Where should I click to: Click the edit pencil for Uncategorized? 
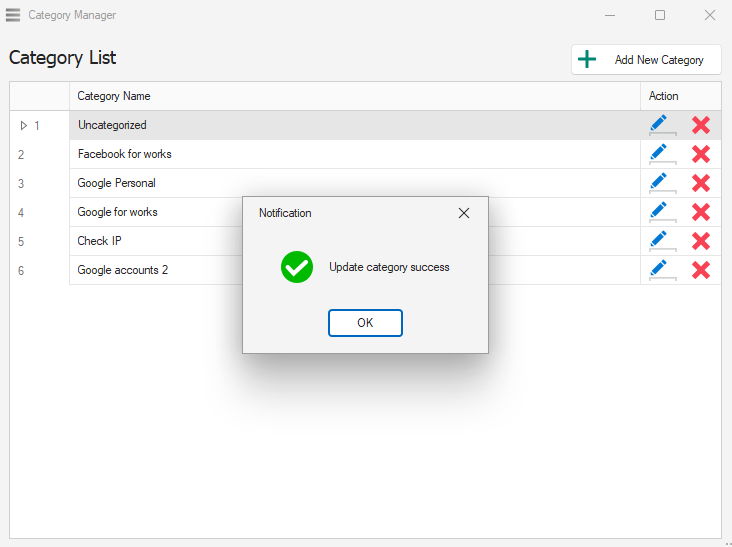pyautogui.click(x=658, y=124)
